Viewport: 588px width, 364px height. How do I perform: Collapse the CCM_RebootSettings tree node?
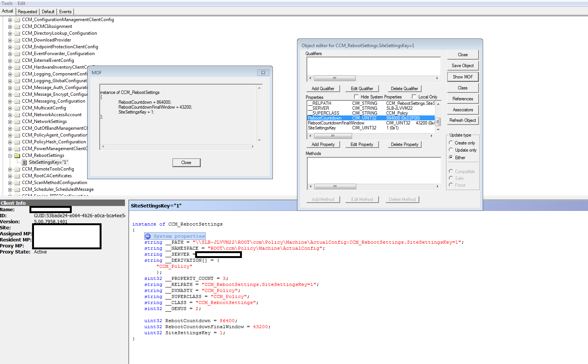11,155
